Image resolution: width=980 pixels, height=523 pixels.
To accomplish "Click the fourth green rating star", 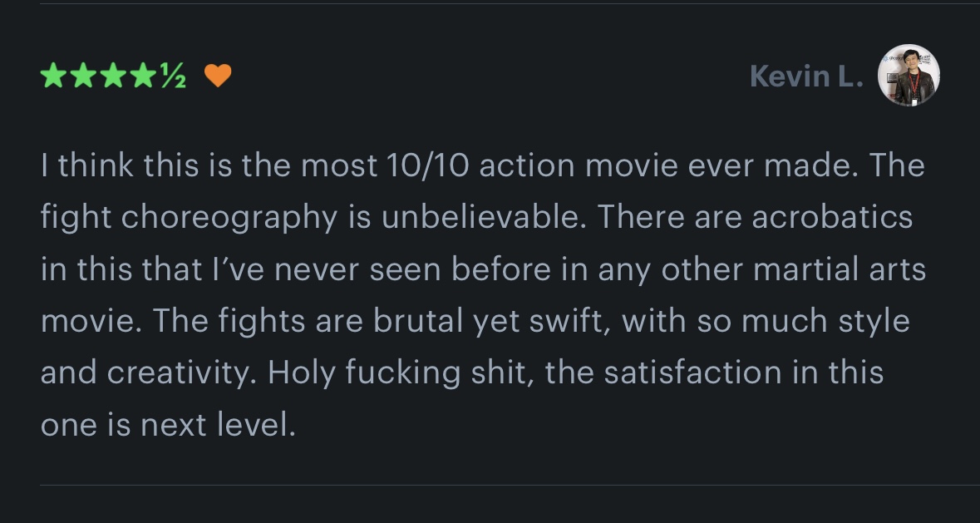I will 142,77.
